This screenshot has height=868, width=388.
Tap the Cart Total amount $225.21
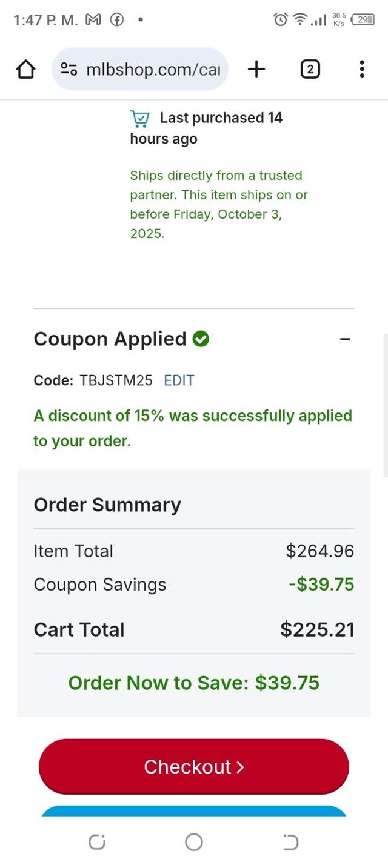(317, 629)
